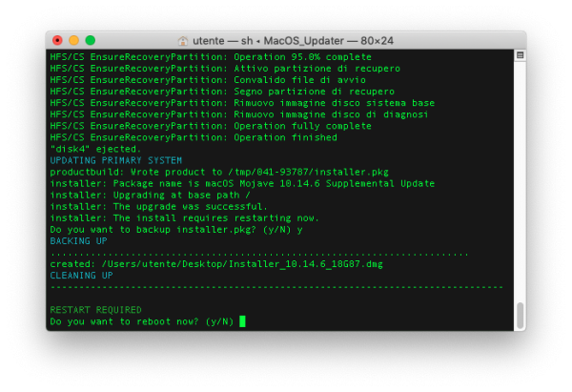The height and width of the screenshot is (392, 572).
Task: Click the 'UPDATING PRIMARY SYSTEM' heading
Action: (x=116, y=160)
